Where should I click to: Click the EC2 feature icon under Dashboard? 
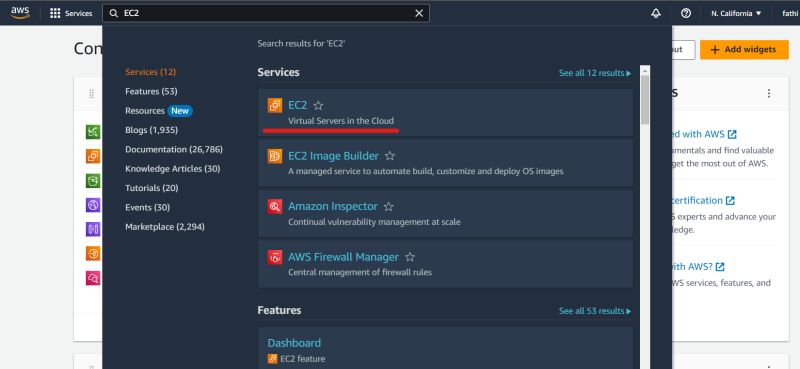pos(272,359)
